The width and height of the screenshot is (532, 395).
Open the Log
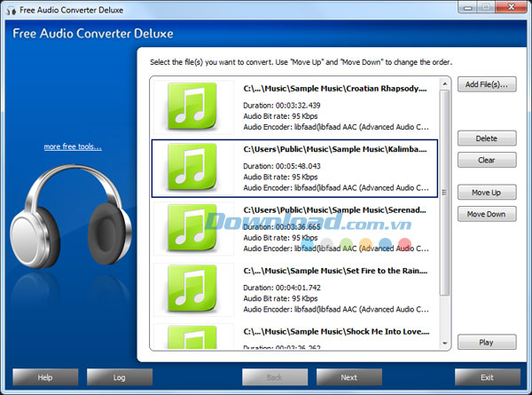(x=120, y=377)
